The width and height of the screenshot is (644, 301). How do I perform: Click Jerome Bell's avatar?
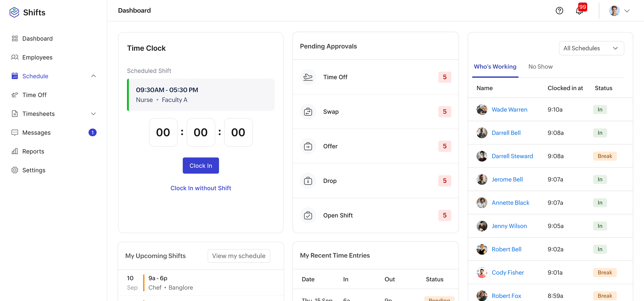tap(482, 179)
